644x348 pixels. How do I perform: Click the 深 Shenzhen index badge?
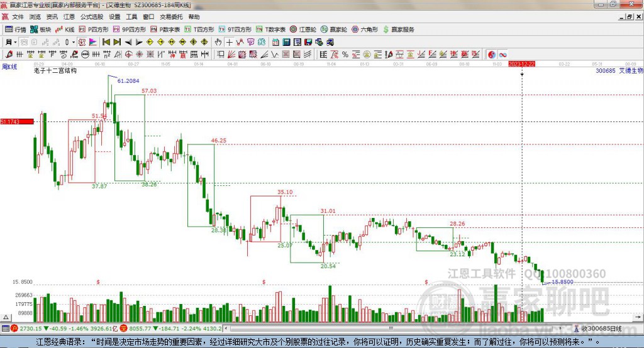(x=123, y=329)
